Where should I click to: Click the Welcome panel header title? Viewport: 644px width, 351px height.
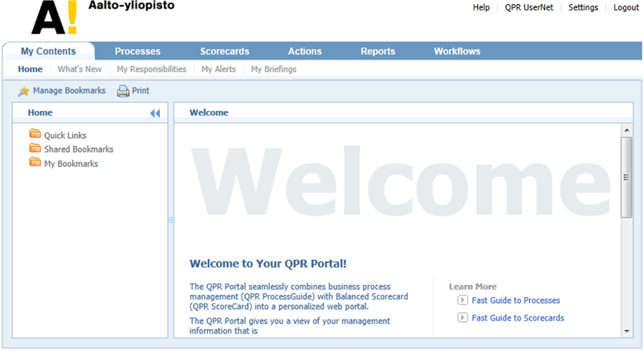coord(209,112)
